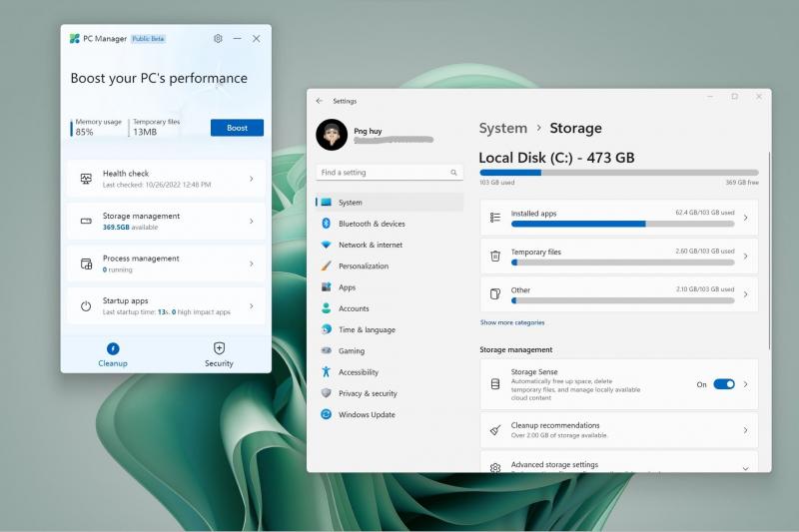Select System in Settings sidebar
This screenshot has height=532, width=799.
pos(390,202)
